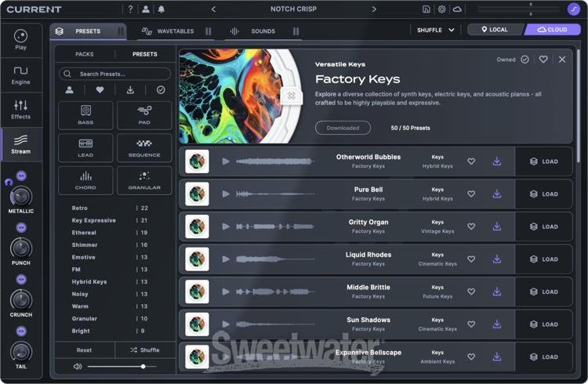Click the Reset filters button

[x=84, y=350]
